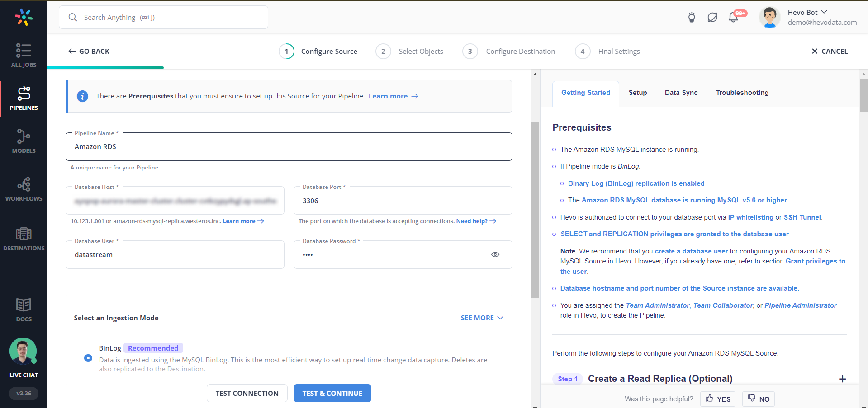Click thumbs down NO feedback button
868x408 pixels.
tap(759, 399)
